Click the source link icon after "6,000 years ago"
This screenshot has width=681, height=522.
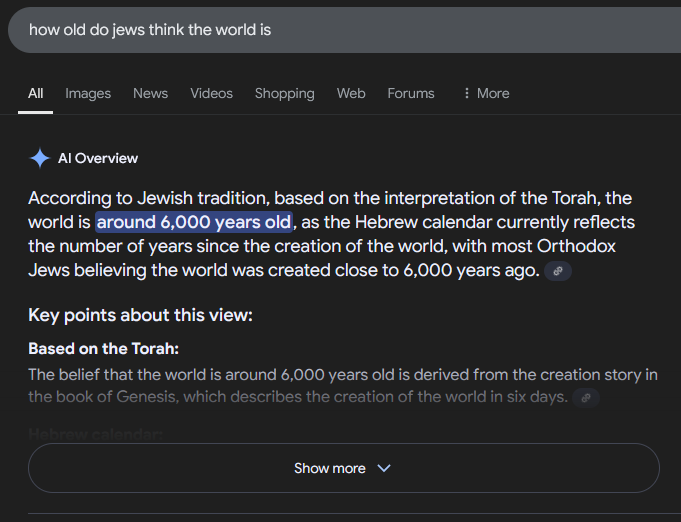click(x=558, y=271)
